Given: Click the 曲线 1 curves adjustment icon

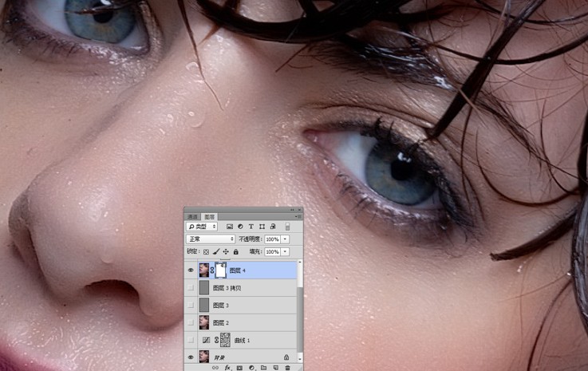Looking at the screenshot, I should click(x=207, y=340).
